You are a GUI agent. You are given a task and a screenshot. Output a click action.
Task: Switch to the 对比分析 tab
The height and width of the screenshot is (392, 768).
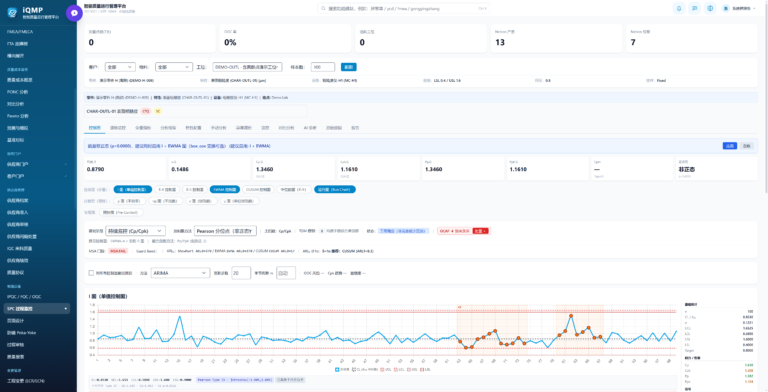[x=286, y=128]
